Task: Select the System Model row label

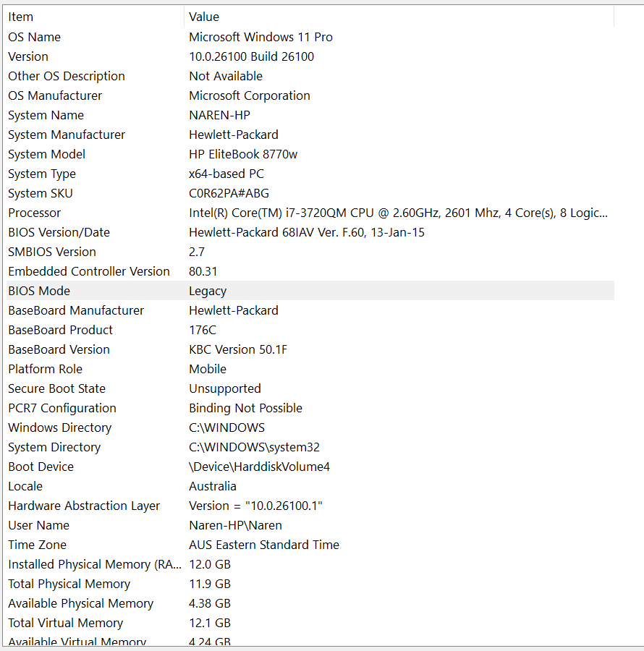Action: pyautogui.click(x=47, y=154)
